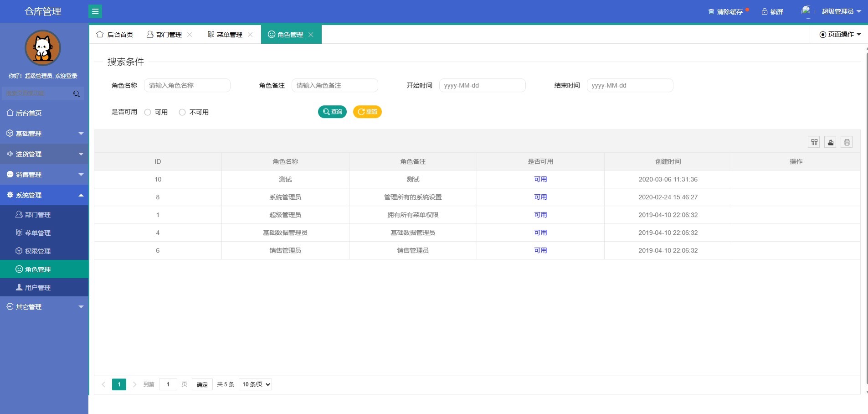Image resolution: width=868 pixels, height=414 pixels.
Task: Switch to the 部门管理 tab
Action: click(x=164, y=35)
